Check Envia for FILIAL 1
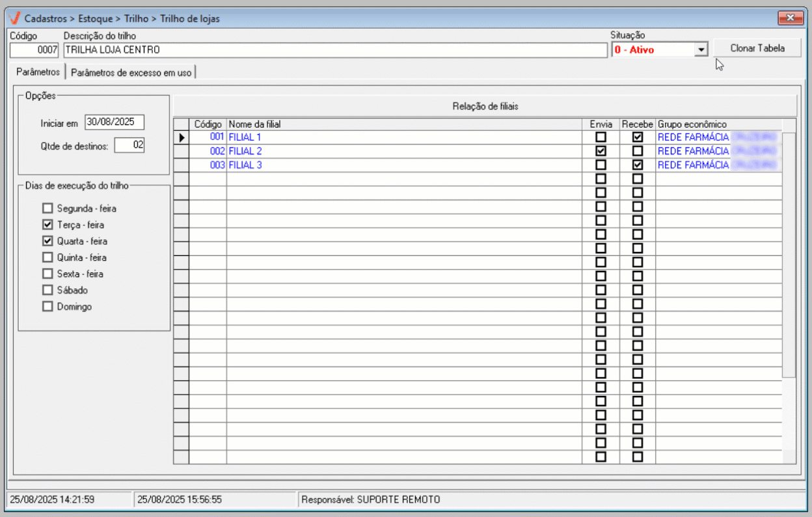The image size is (812, 517). pyautogui.click(x=601, y=137)
